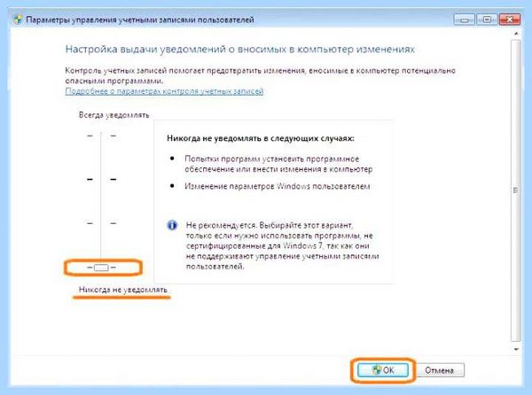Click the Всегда уведомлять label
Image resolution: width=532 pixels, height=395 pixels.
pos(114,115)
